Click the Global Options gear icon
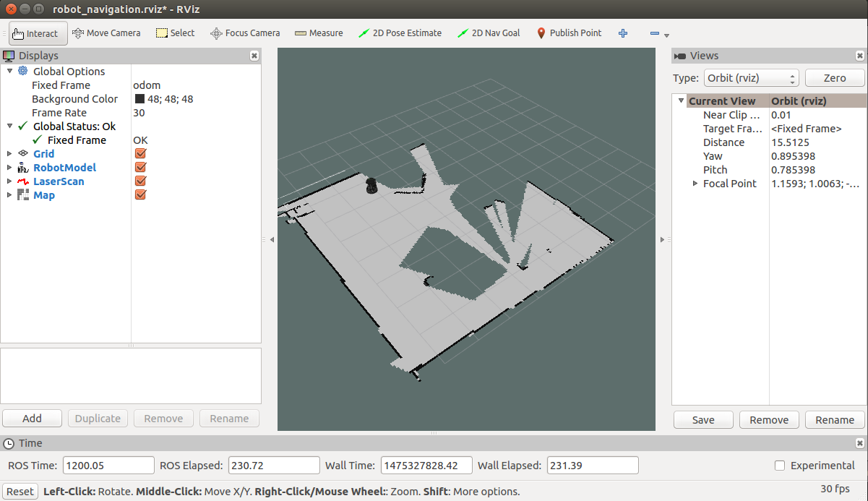Viewport: 868px width, 501px height. coord(22,71)
